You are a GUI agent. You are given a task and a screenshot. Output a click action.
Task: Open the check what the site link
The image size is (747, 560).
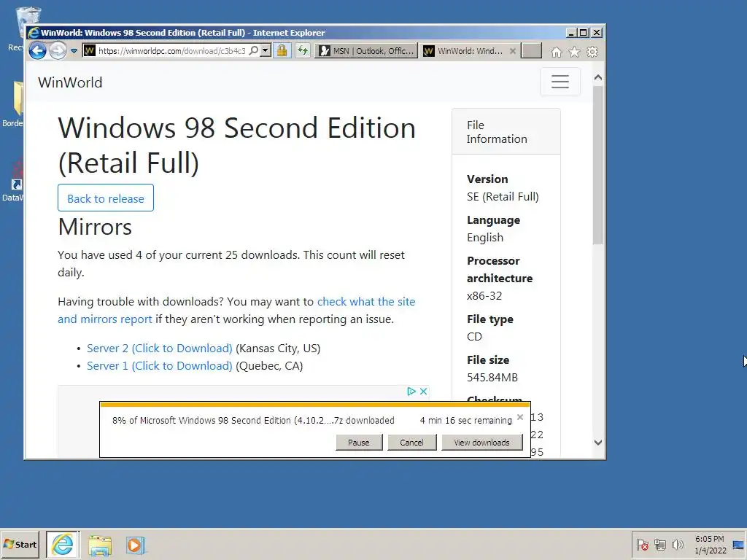[x=366, y=301]
